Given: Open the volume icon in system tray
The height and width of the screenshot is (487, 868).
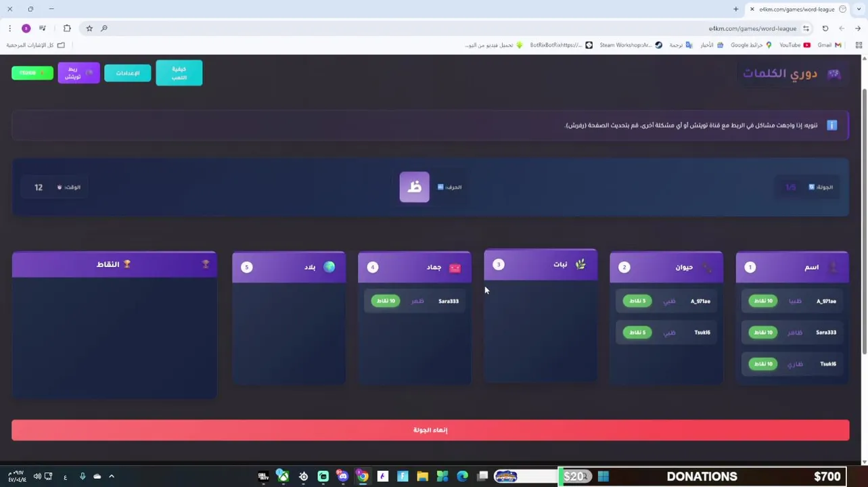Looking at the screenshot, I should point(37,477).
